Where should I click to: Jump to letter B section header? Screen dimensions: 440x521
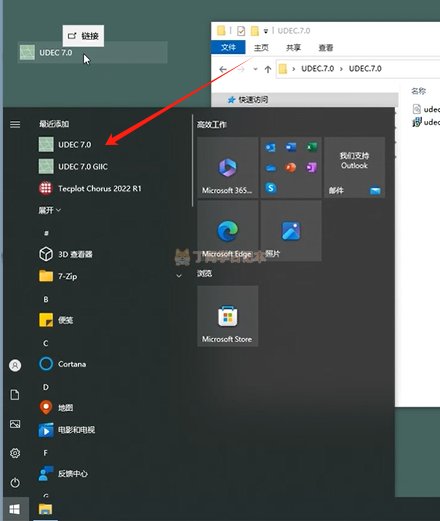(46, 299)
